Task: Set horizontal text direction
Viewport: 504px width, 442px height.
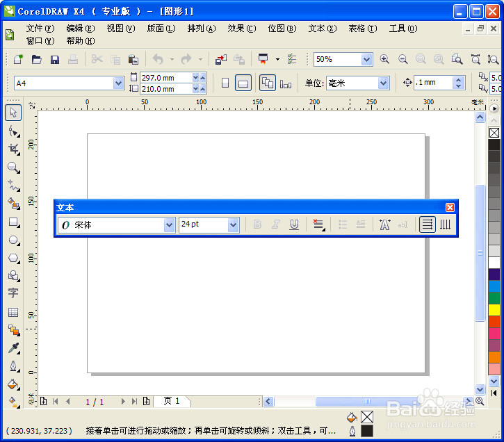Action: click(x=427, y=224)
